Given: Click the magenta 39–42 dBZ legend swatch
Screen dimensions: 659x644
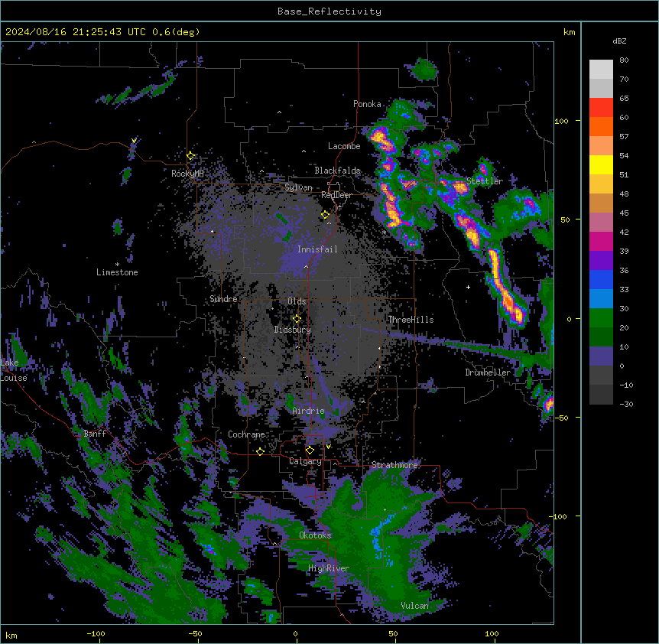Looking at the screenshot, I should tap(601, 241).
